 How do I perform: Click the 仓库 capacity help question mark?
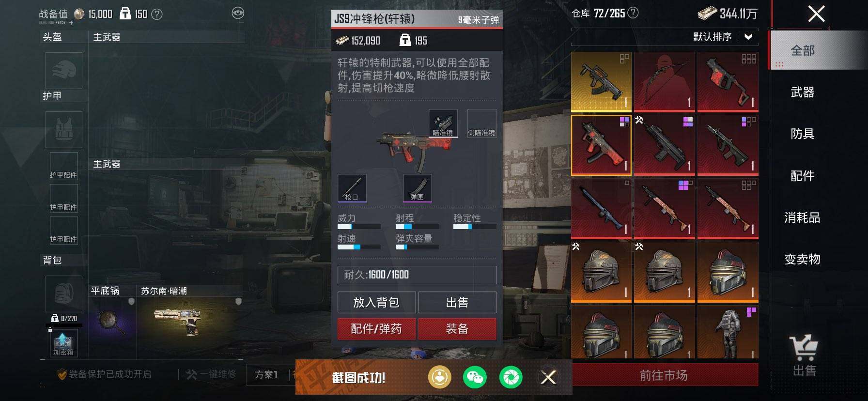tap(633, 13)
